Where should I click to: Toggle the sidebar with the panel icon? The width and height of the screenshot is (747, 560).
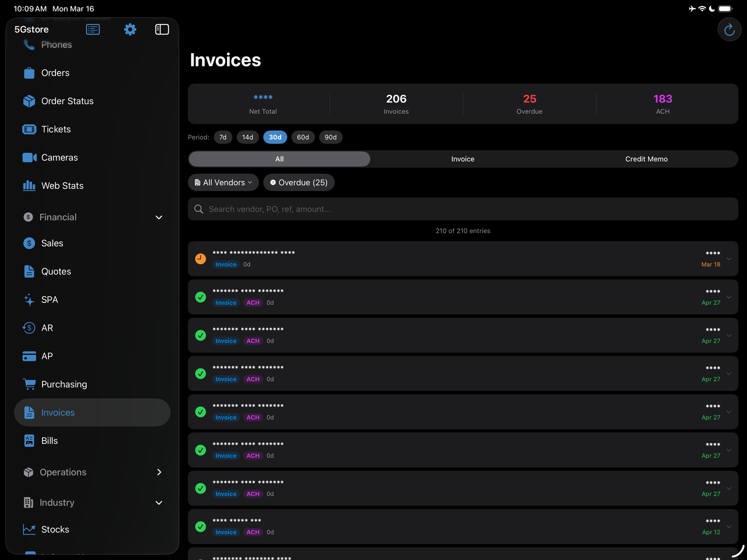[162, 29]
